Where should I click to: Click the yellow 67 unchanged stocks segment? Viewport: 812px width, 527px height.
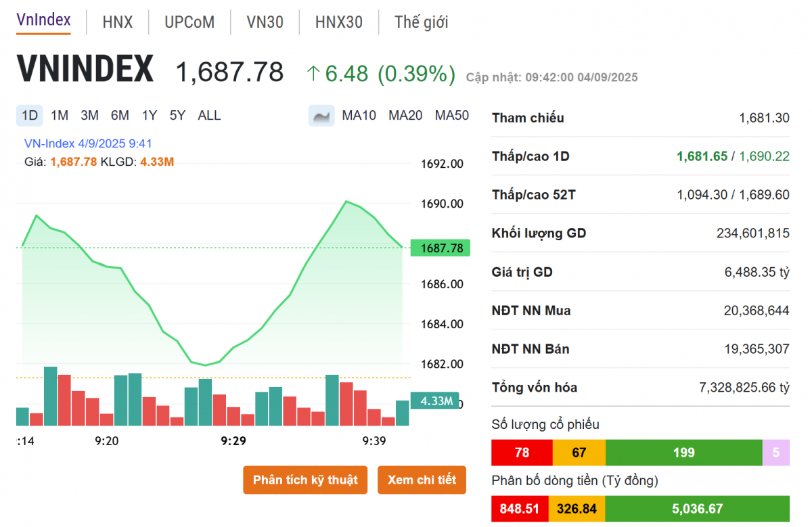coord(579,453)
